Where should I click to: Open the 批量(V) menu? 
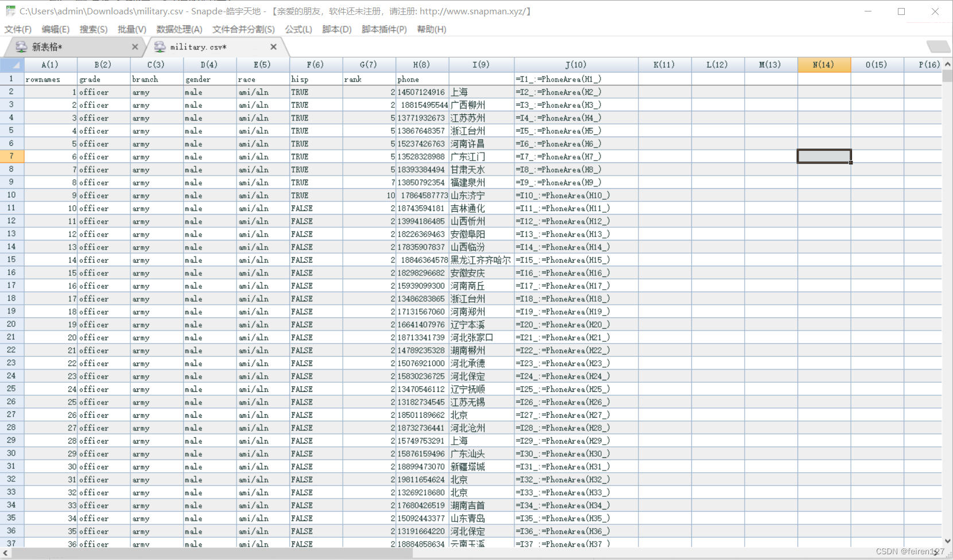(131, 29)
